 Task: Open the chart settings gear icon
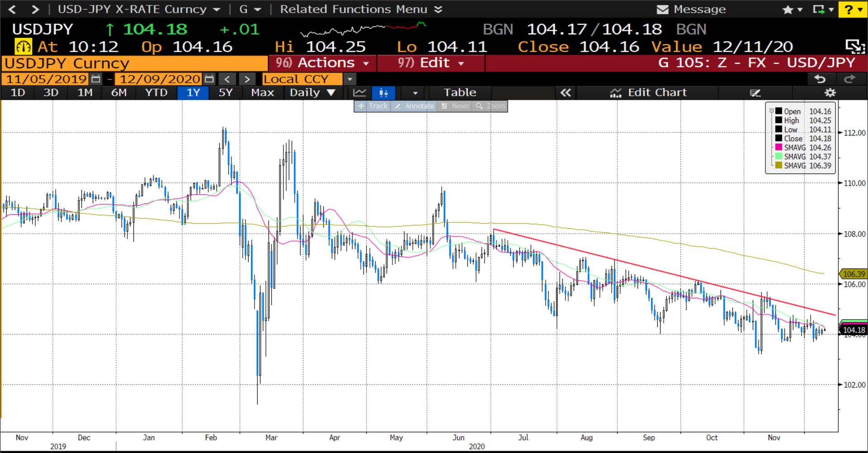(x=830, y=93)
